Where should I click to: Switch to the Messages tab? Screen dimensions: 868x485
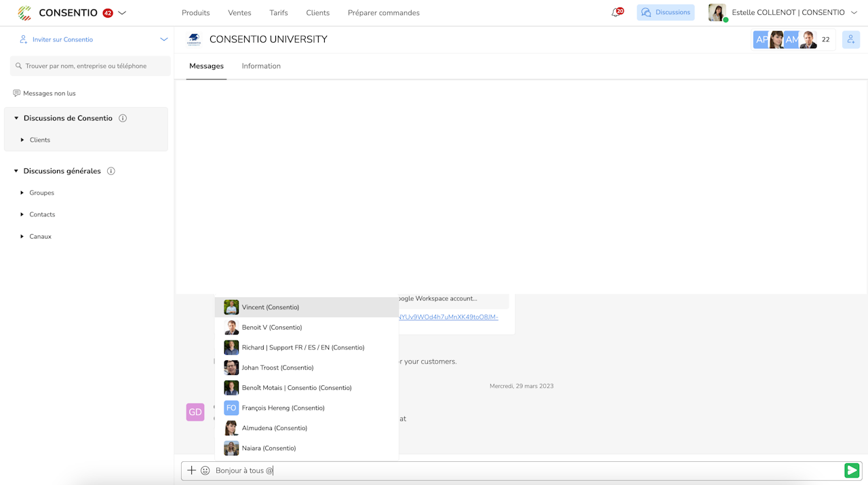tap(206, 66)
